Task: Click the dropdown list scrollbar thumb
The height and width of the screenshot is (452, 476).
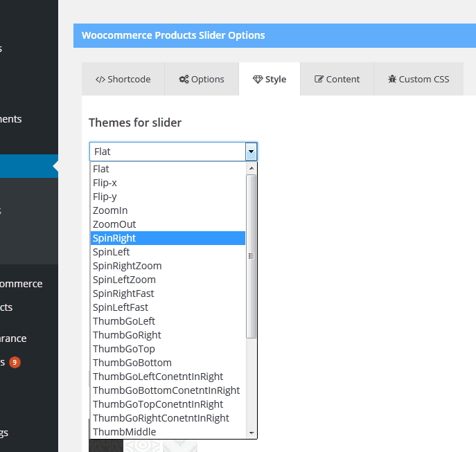Action: click(x=251, y=256)
